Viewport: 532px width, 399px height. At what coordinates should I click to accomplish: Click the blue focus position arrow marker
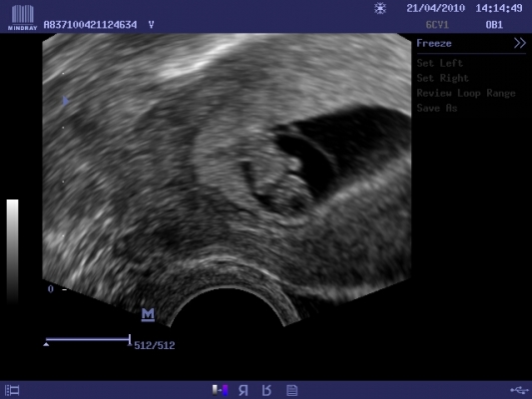pos(66,101)
